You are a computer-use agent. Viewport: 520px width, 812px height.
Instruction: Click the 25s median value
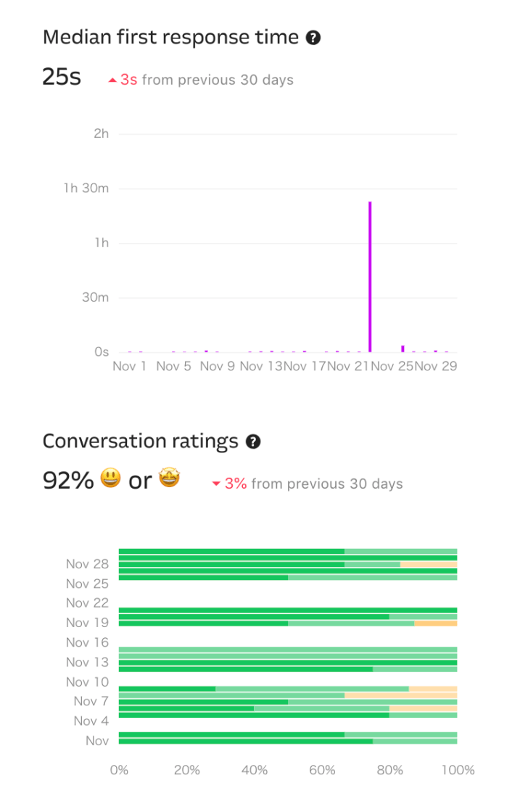click(62, 77)
